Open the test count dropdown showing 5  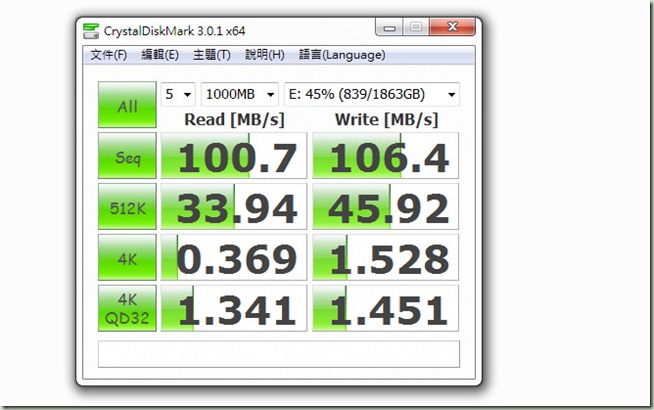178,94
